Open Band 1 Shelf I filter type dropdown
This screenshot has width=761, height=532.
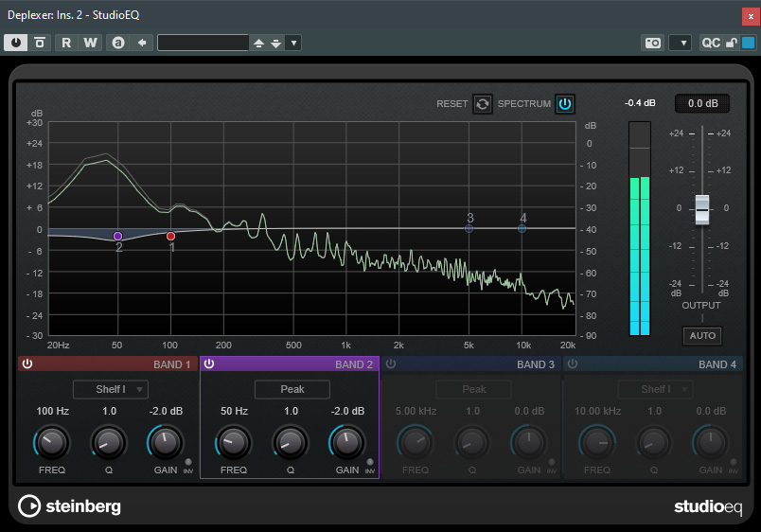(111, 389)
